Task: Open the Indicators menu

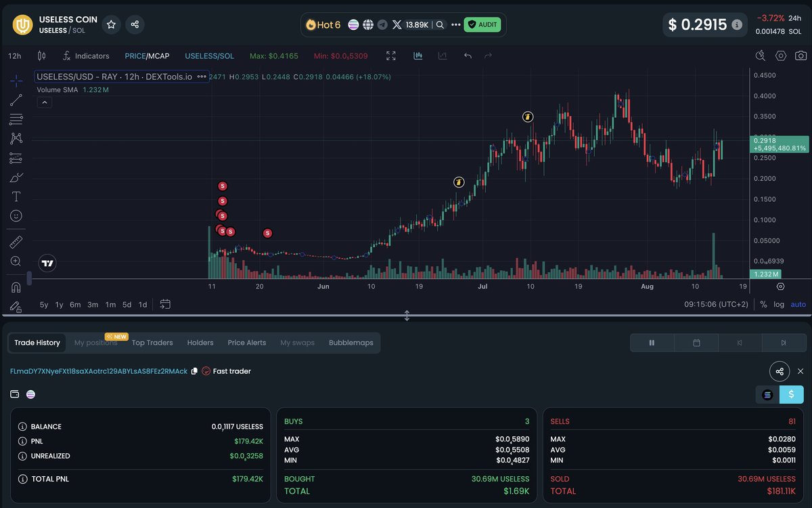Action: [86, 56]
